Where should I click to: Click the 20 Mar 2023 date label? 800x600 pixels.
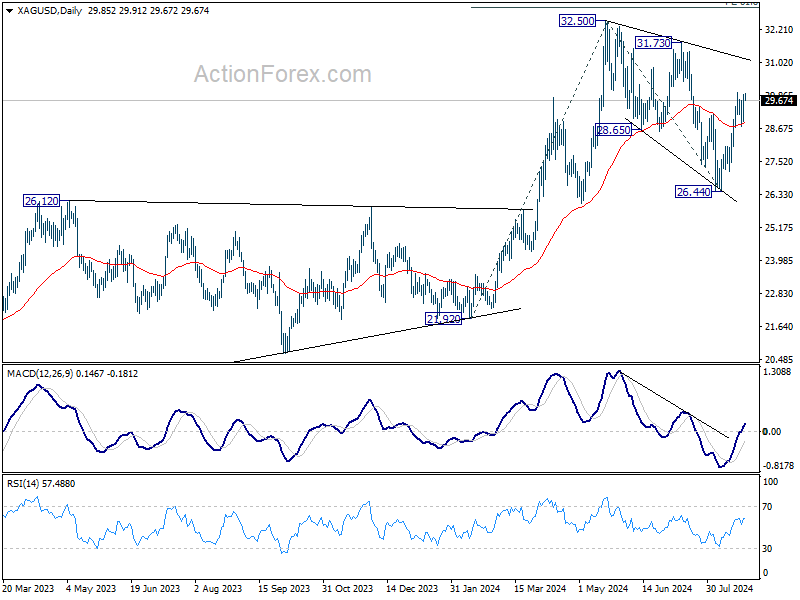tap(28, 588)
